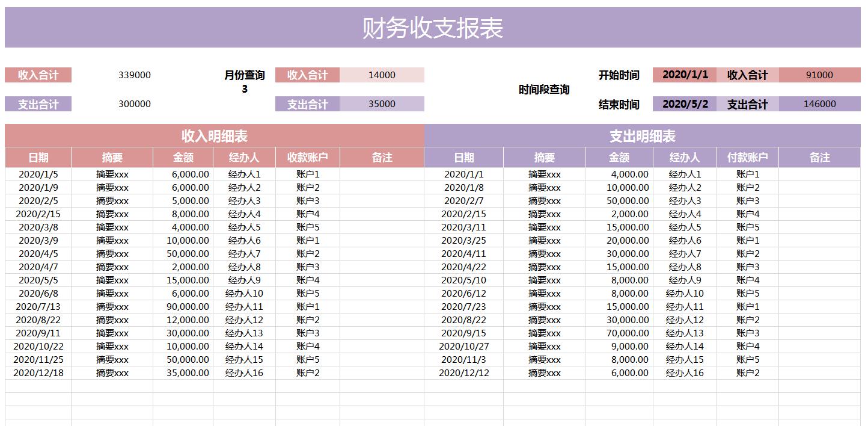Click the 开始时间 date cell 2020/1/1

(x=685, y=75)
